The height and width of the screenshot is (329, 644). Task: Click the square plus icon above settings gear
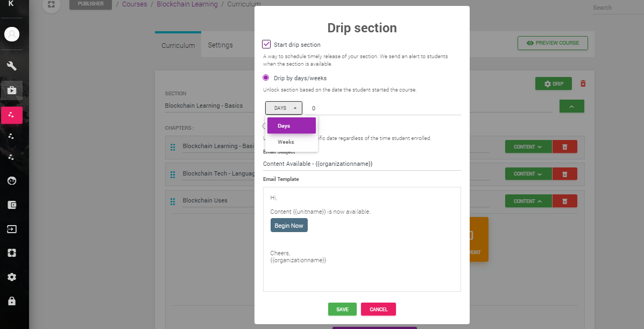[x=12, y=253]
